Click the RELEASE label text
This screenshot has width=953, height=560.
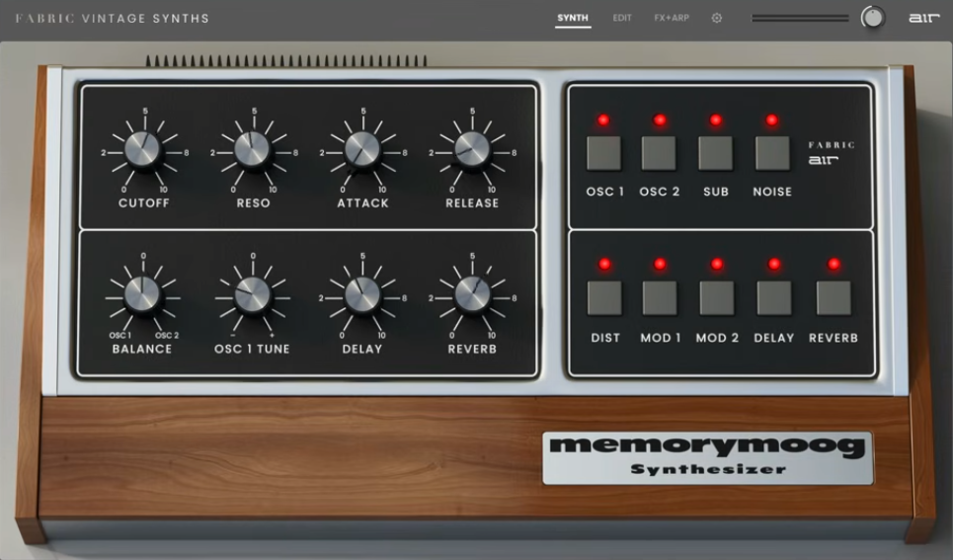(x=472, y=203)
